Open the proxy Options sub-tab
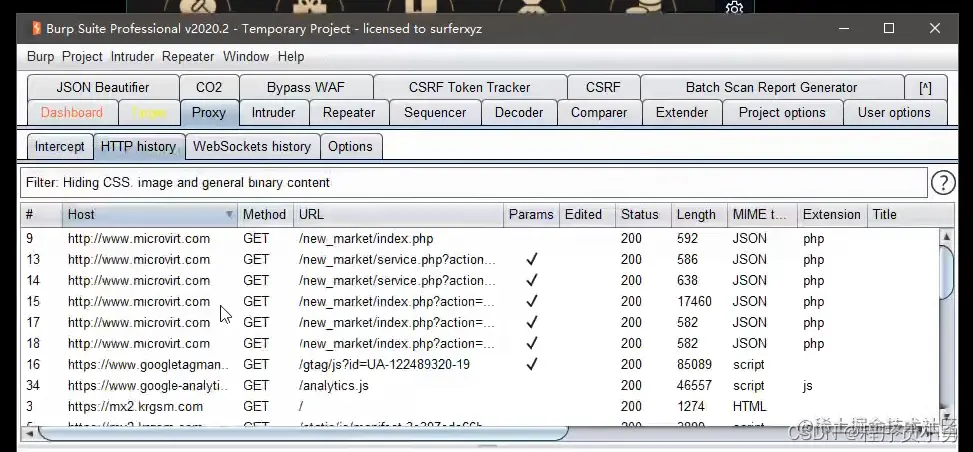973x452 pixels. [351, 147]
